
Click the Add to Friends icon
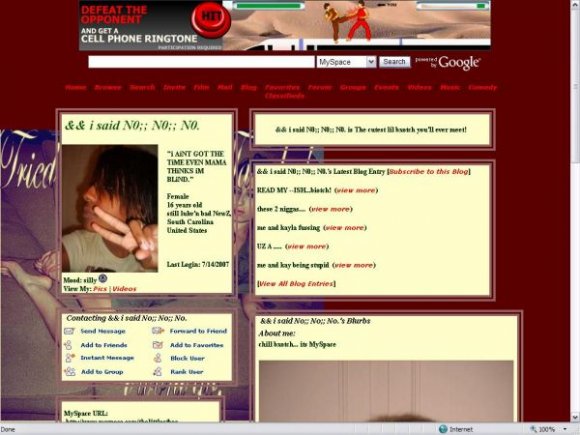[x=68, y=345]
